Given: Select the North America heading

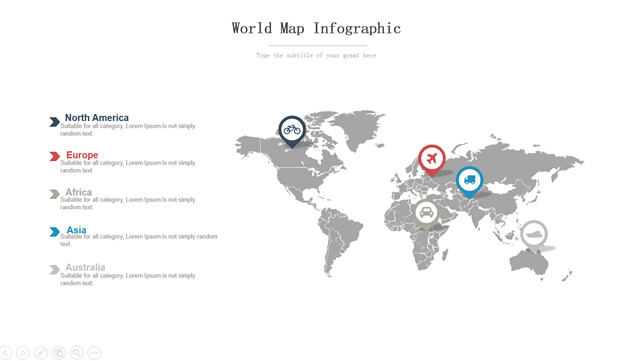Looking at the screenshot, I should point(97,117).
